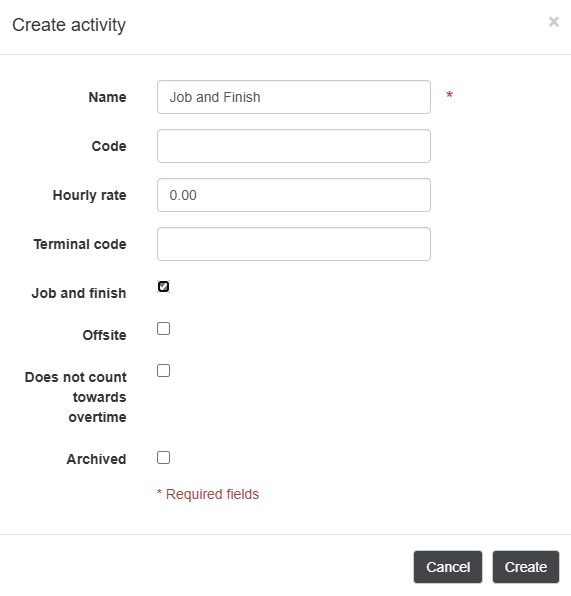Click the Offsite label text
This screenshot has height=596, width=571.
click(104, 335)
